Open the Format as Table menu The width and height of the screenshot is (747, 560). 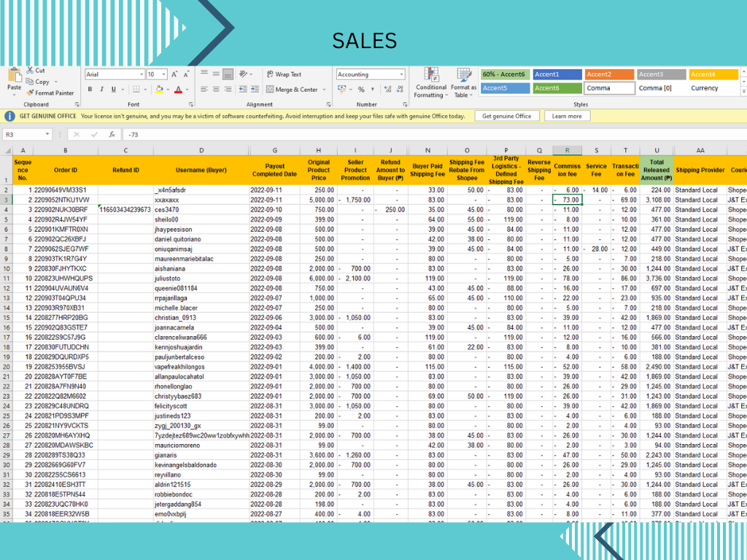463,83
